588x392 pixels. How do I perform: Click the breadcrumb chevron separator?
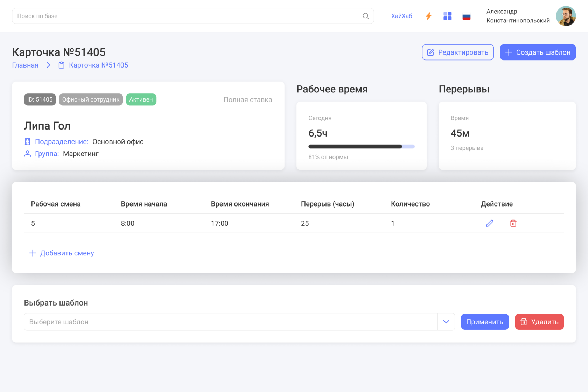click(x=49, y=65)
